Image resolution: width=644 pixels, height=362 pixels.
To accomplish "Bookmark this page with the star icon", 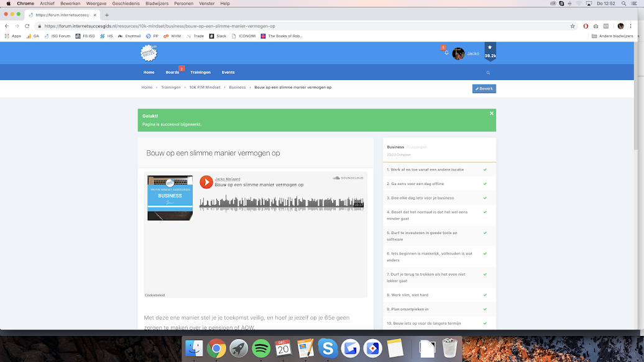I will click(573, 26).
